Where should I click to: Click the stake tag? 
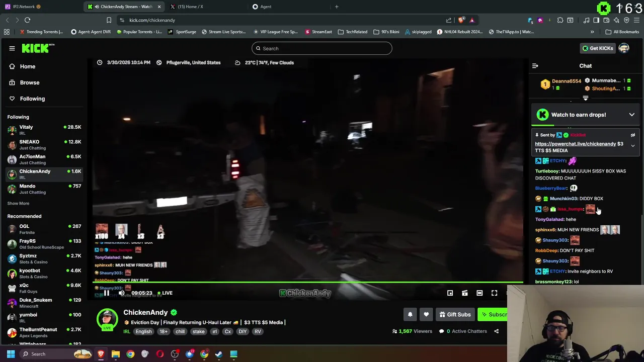(199, 331)
